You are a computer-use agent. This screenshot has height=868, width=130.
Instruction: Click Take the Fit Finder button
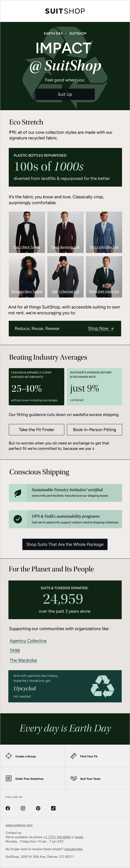click(36, 430)
